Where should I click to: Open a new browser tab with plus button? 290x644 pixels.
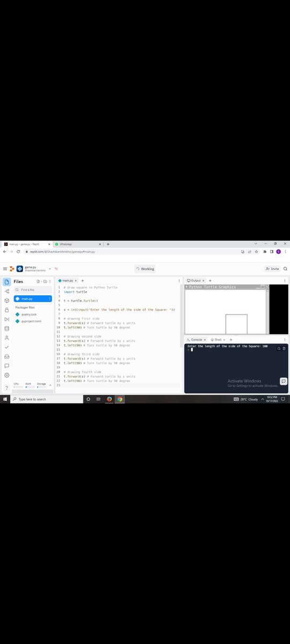[x=108, y=244]
